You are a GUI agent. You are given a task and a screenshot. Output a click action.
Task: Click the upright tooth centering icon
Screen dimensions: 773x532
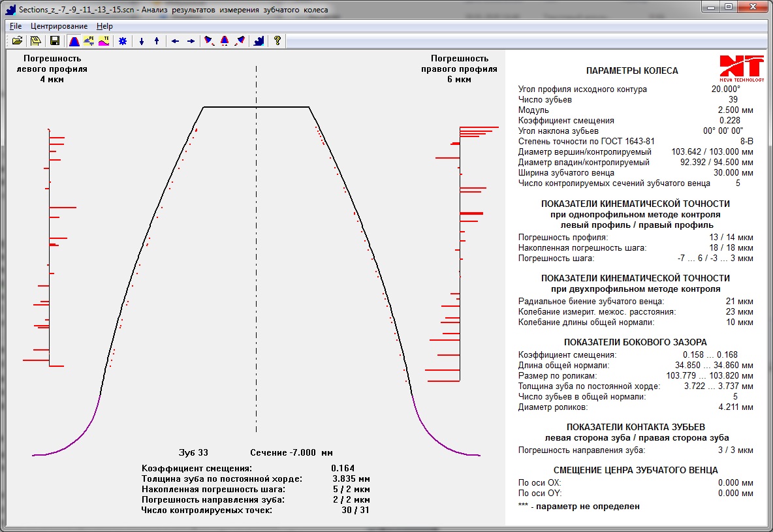[225, 41]
